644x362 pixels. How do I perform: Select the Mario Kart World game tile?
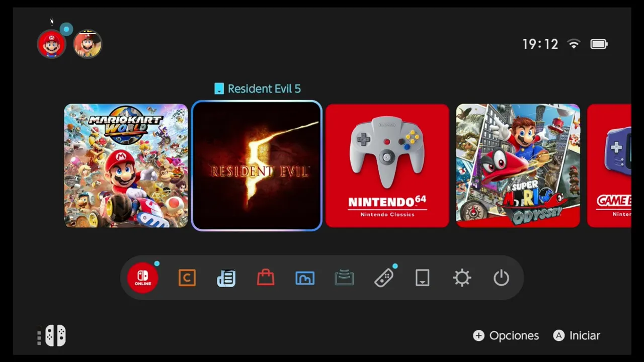(x=126, y=166)
